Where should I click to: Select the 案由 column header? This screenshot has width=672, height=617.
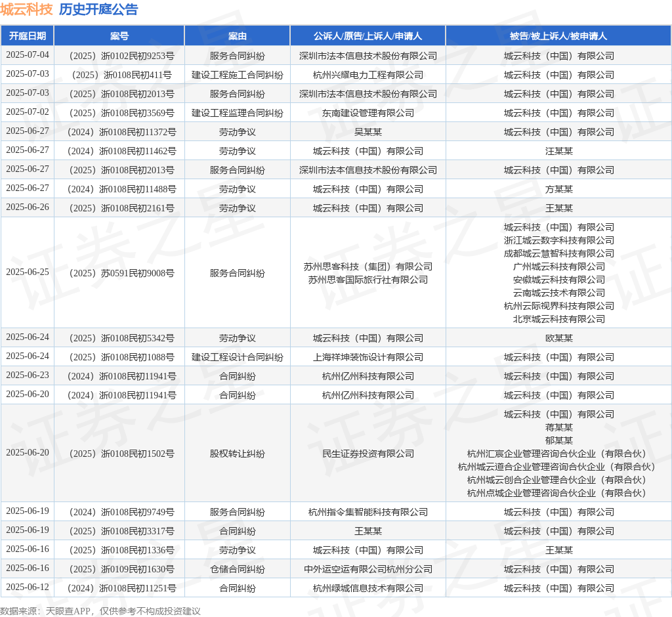(238, 36)
